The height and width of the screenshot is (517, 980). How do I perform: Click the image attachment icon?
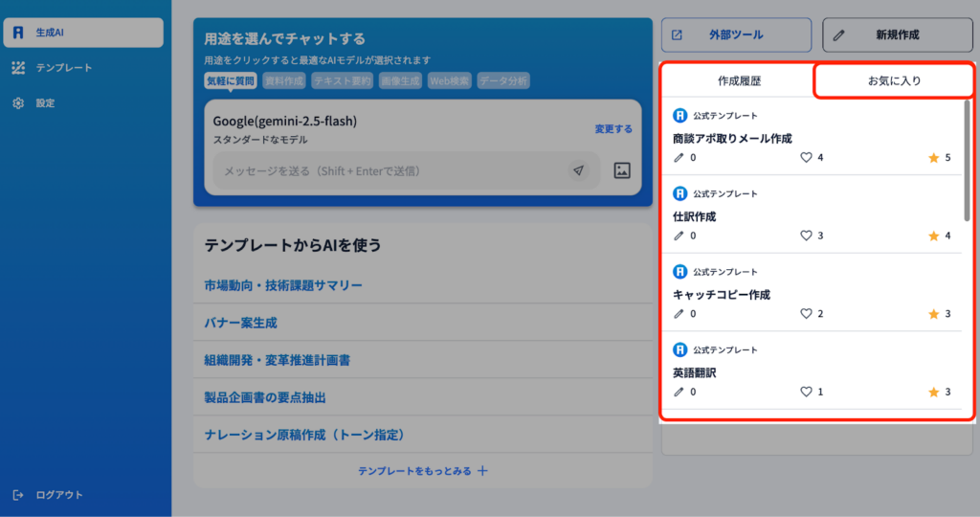[x=622, y=170]
